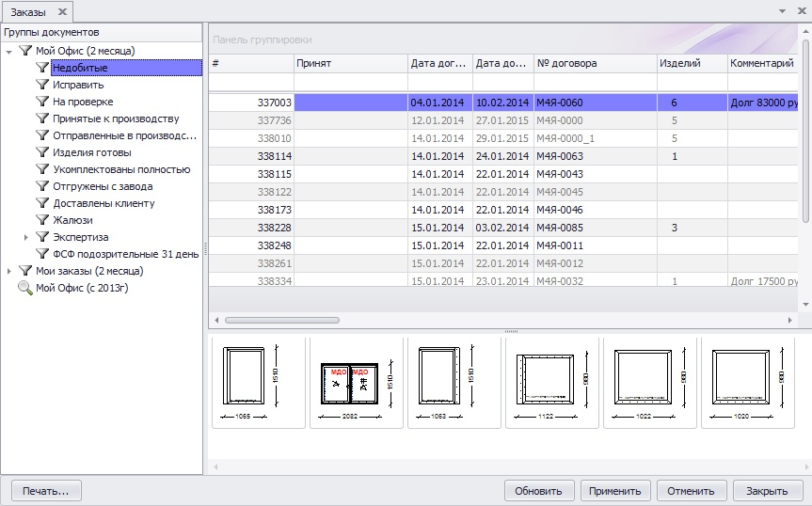The height and width of the screenshot is (506, 812).
Task: Collapse the Мой Офис (2 месяца) tree node
Action: (8, 51)
